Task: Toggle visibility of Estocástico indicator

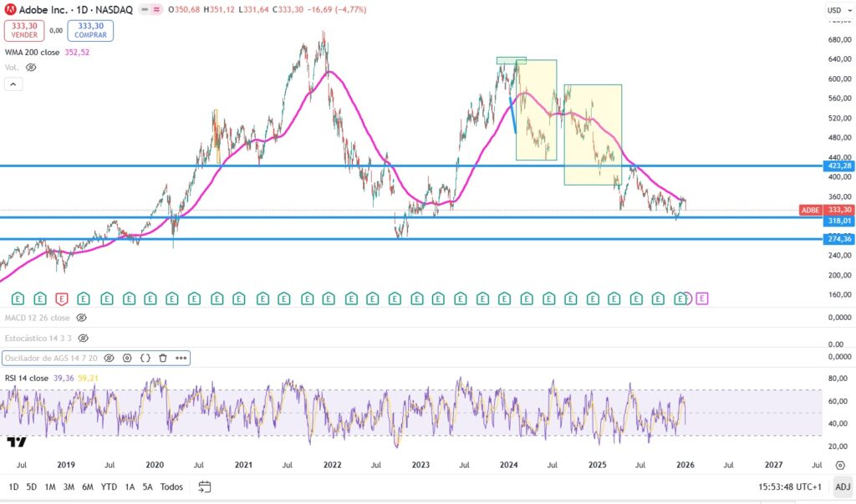Action: pyautogui.click(x=82, y=338)
